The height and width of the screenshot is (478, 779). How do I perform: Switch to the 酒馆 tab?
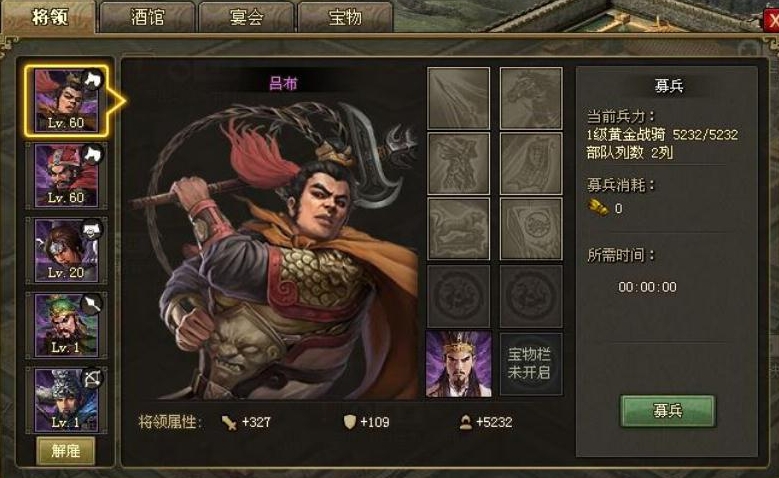[147, 17]
